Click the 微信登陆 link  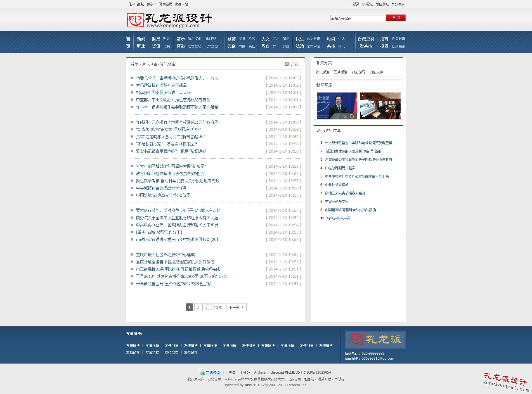point(382,4)
